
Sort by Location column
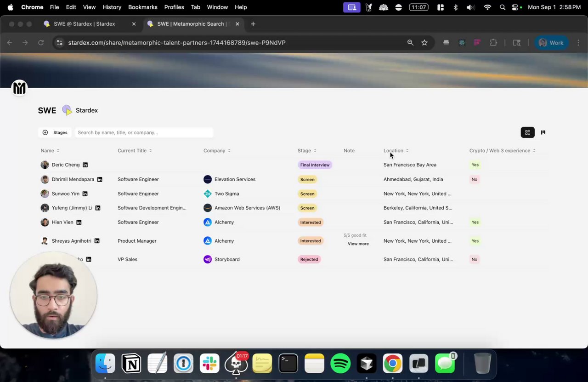click(396, 151)
